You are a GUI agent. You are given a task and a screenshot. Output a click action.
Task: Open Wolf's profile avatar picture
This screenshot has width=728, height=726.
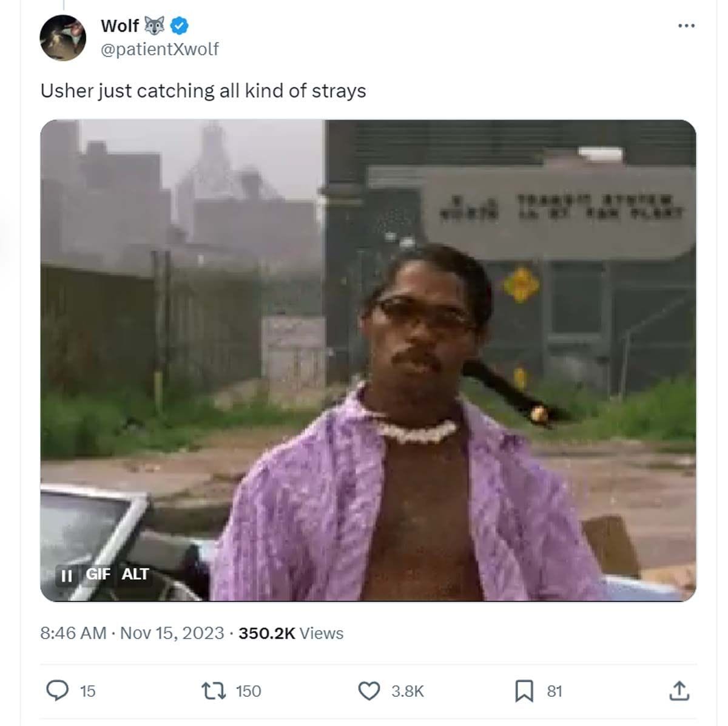(63, 38)
